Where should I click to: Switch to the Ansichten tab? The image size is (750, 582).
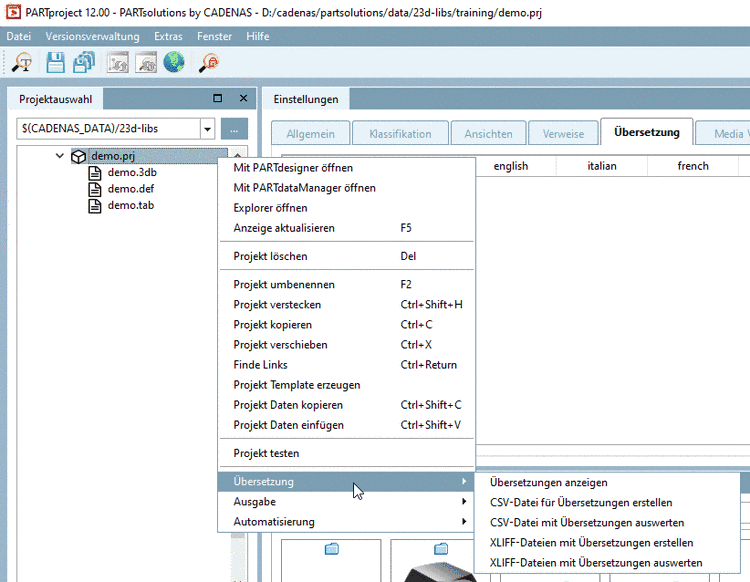tap(488, 133)
